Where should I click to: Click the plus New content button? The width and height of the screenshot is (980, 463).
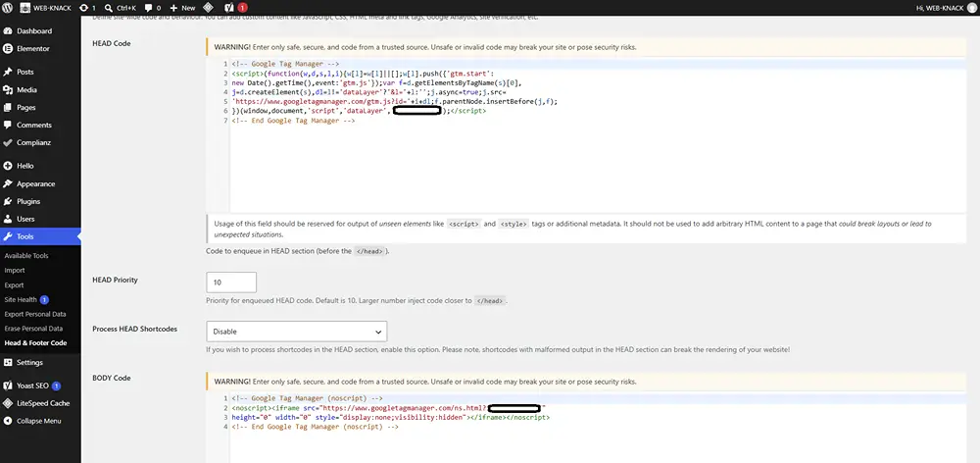182,8
